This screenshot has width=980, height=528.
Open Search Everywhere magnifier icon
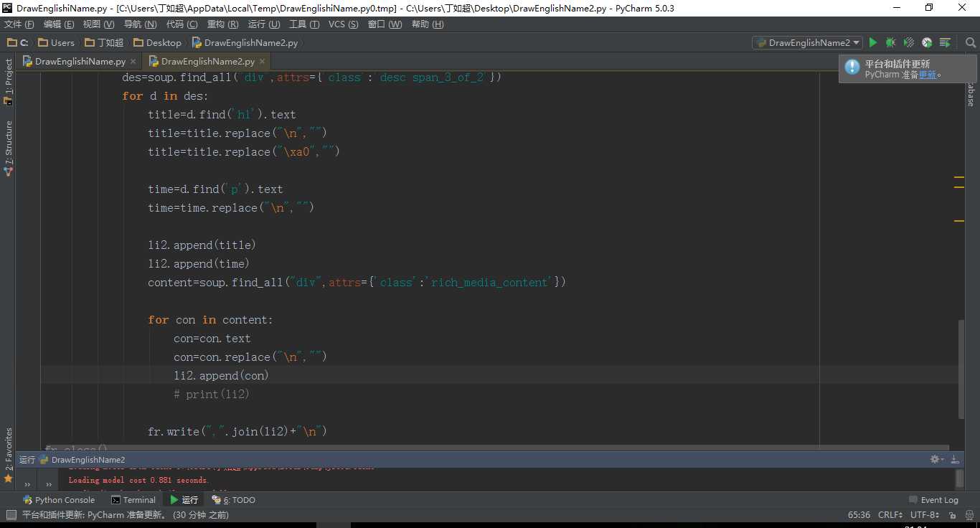click(970, 43)
